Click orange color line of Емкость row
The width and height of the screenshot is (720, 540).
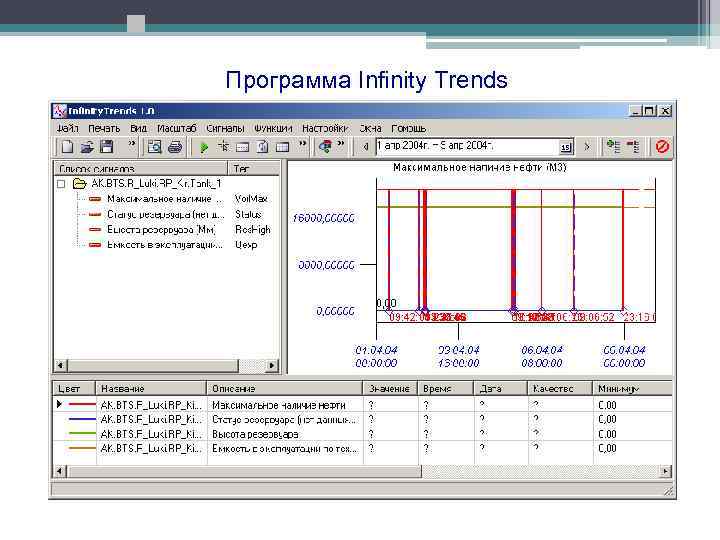82,448
